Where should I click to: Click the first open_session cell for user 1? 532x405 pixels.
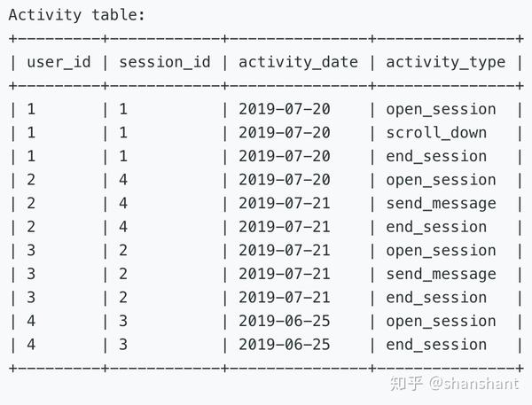tap(441, 110)
